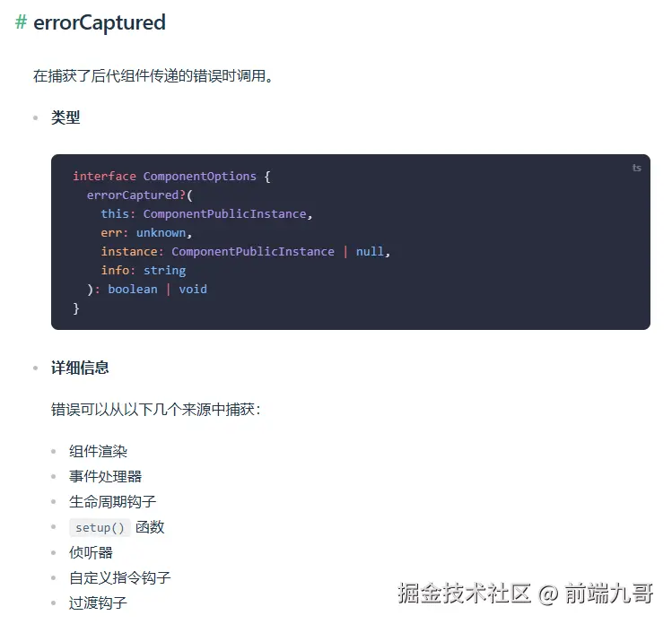This screenshot has height=624, width=672.
Task: Click the ts language label in code block
Action: 637,168
